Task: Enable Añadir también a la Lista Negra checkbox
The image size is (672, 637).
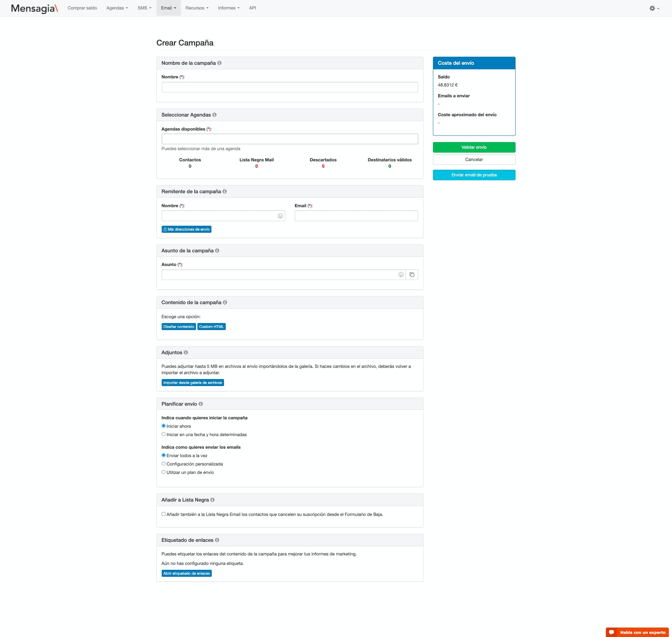Action: click(163, 514)
